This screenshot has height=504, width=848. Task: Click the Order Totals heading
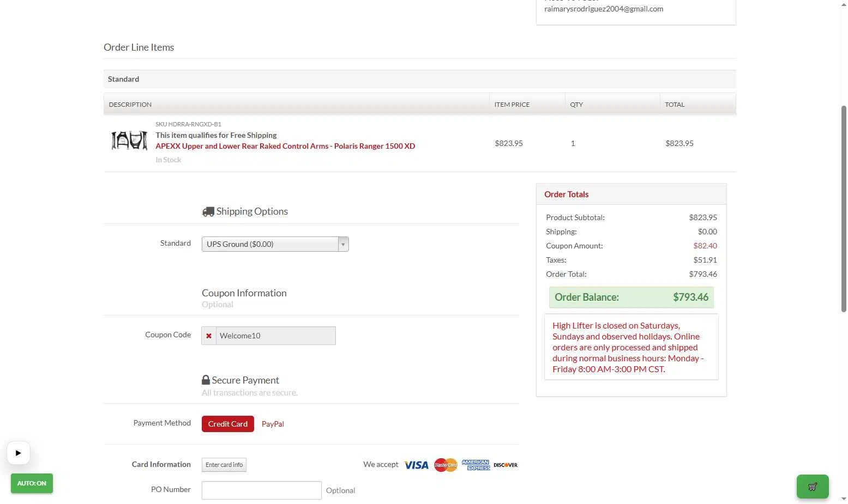566,194
